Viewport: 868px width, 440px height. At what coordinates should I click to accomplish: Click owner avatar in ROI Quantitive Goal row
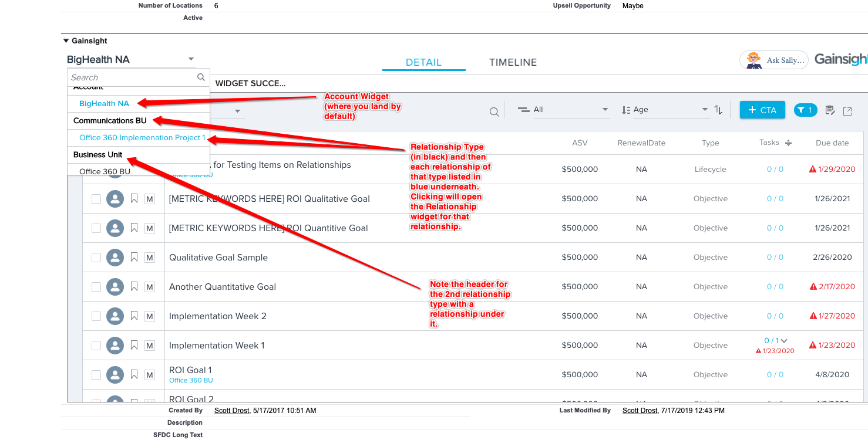click(x=115, y=228)
